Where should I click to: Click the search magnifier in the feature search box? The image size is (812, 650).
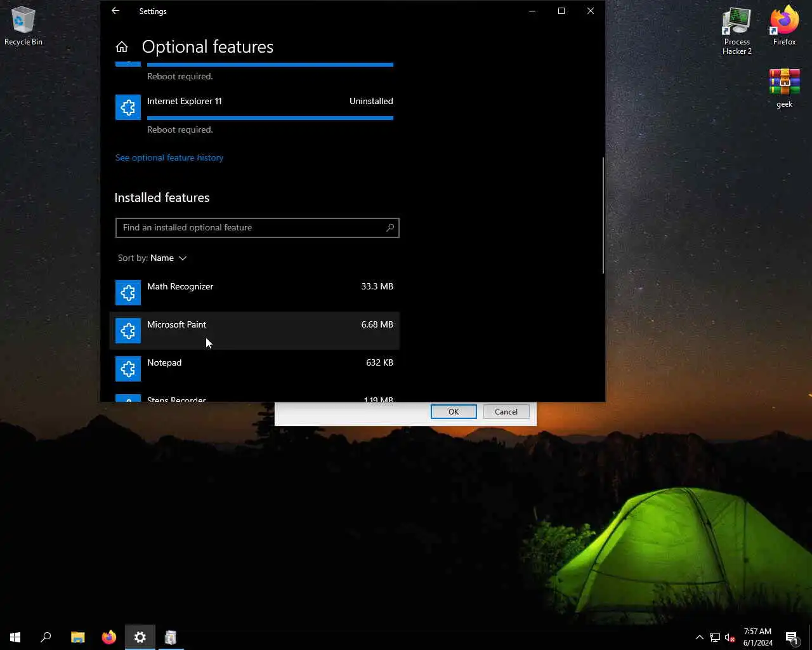390,228
